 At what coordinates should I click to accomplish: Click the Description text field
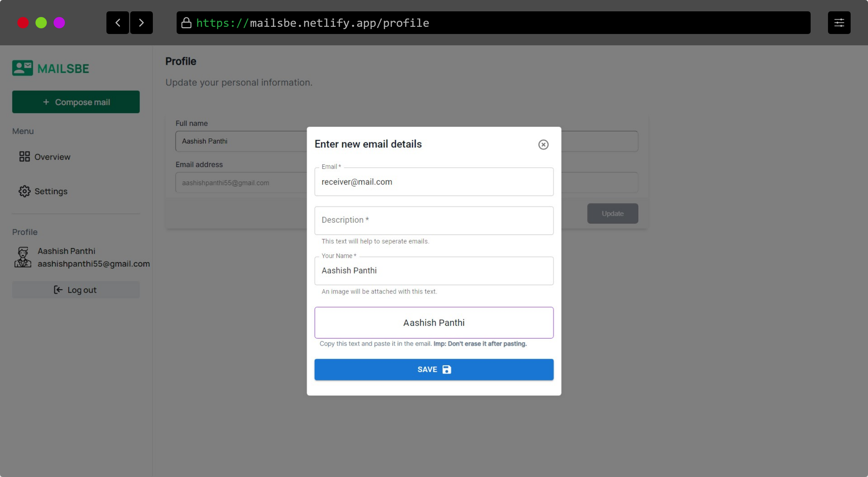pos(434,221)
